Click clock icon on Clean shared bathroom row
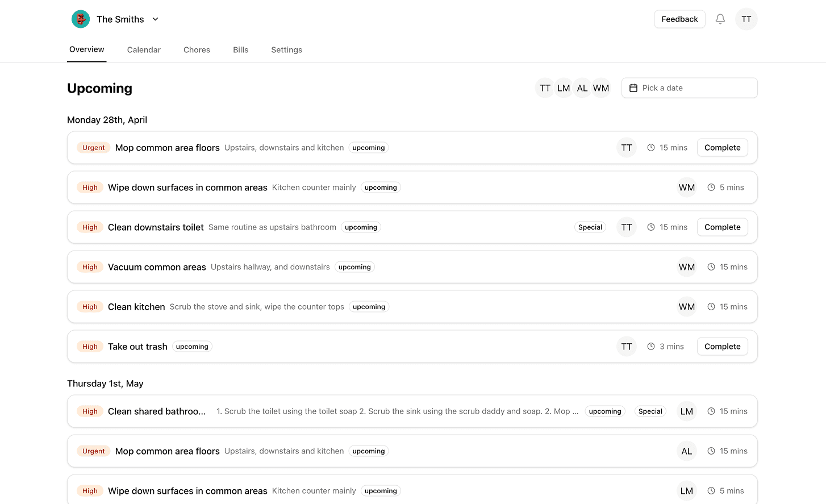Image resolution: width=826 pixels, height=504 pixels. [711, 411]
